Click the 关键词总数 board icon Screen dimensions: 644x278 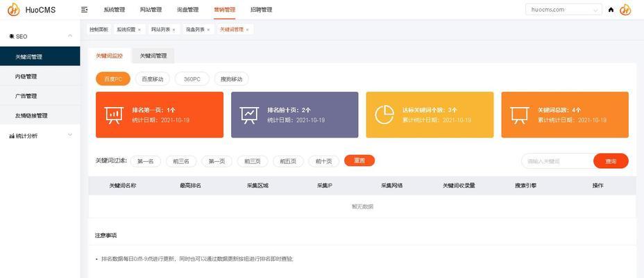coord(520,115)
